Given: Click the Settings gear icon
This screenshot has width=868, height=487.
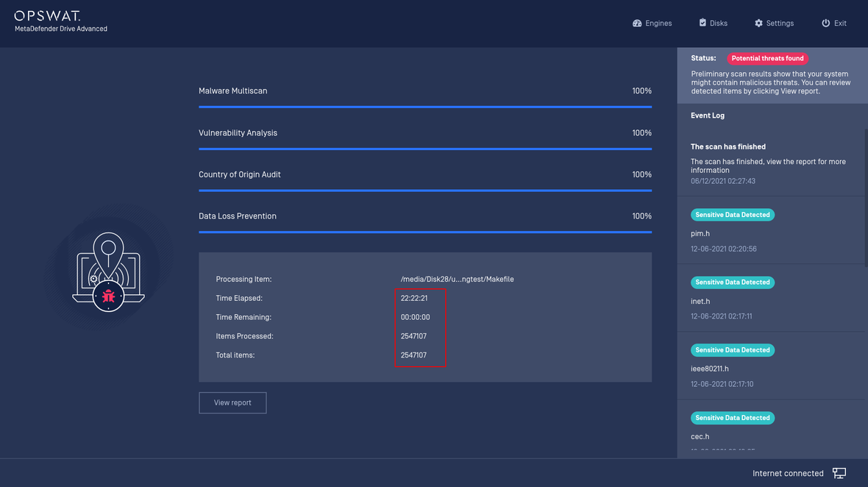Looking at the screenshot, I should [x=758, y=24].
